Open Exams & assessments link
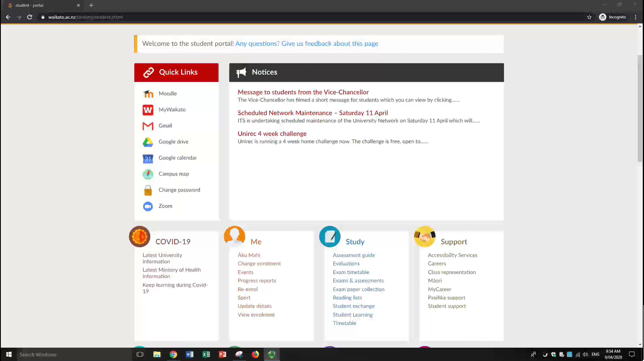The width and height of the screenshot is (644, 361). 358,280
